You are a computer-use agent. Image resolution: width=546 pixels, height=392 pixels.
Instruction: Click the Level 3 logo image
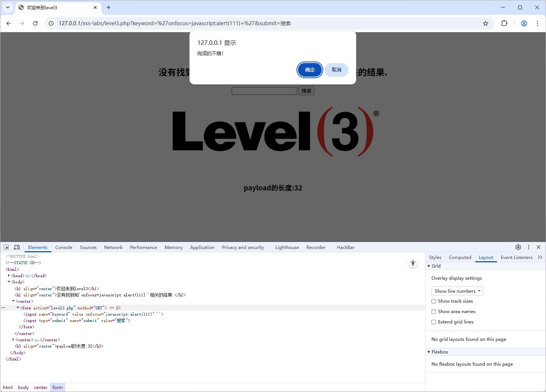276,132
